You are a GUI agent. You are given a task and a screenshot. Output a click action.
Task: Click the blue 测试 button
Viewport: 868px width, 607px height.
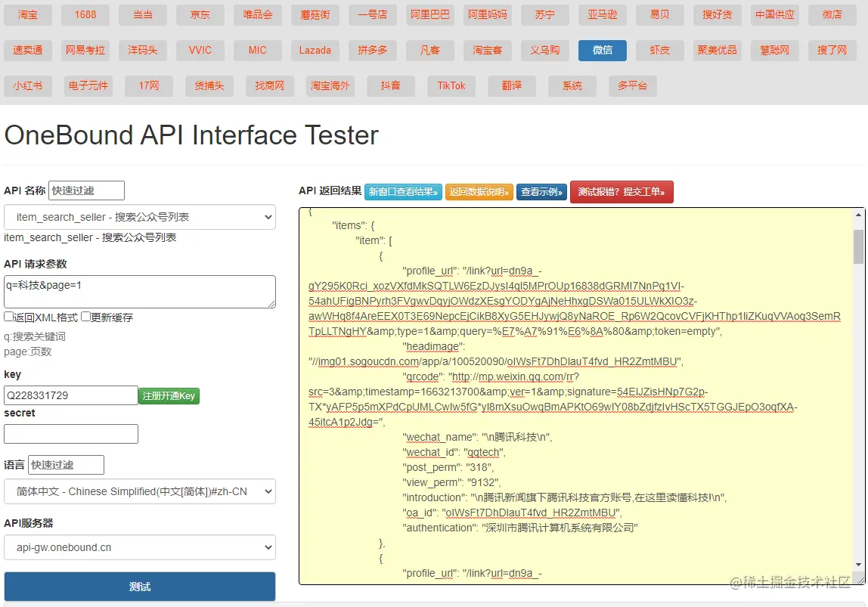tap(140, 587)
